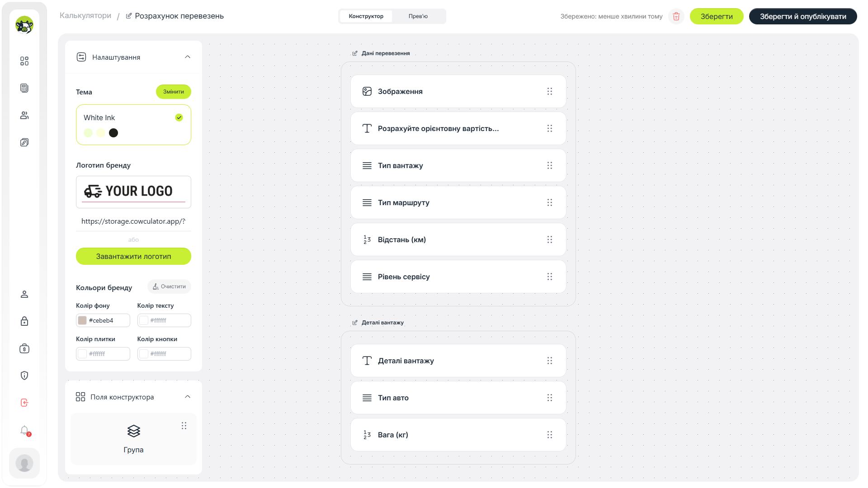The width and height of the screenshot is (868, 488).
Task: Open the shield privacy icon in sidebar
Action: tap(24, 375)
